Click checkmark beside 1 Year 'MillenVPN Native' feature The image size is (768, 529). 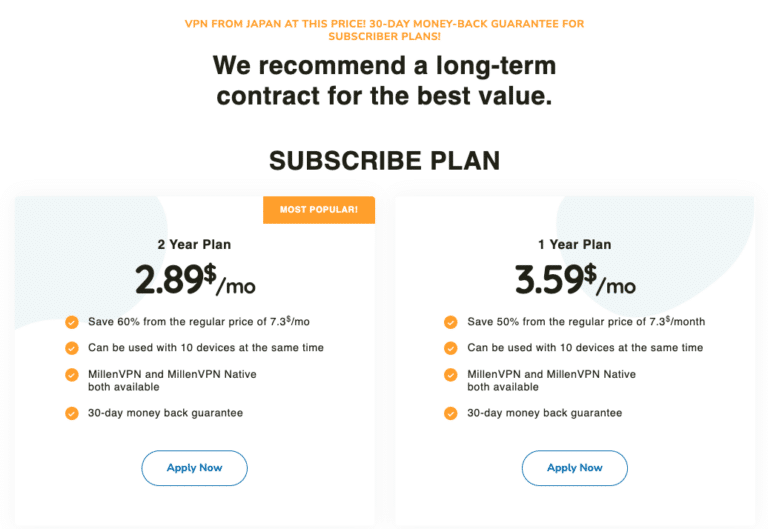pos(451,375)
